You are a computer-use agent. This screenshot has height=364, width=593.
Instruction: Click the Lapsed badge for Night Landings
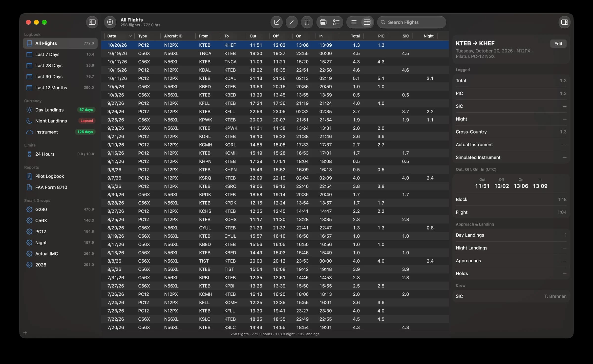coord(87,121)
